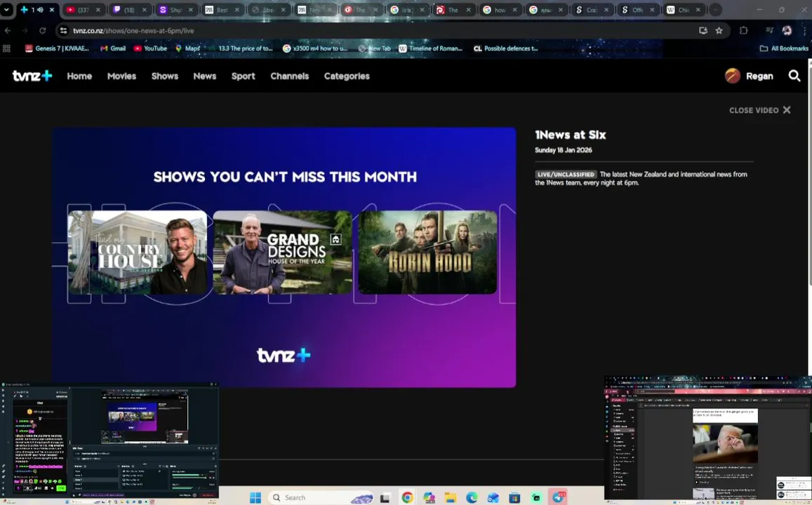Image resolution: width=812 pixels, height=505 pixels.
Task: Open the Gmail bookmark
Action: coord(113,48)
